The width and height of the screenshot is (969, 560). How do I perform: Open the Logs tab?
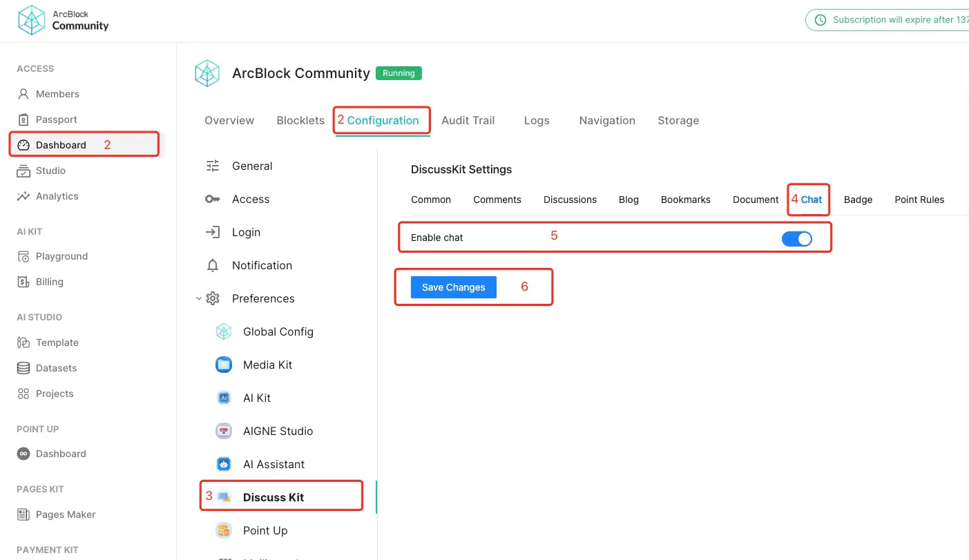coord(537,120)
